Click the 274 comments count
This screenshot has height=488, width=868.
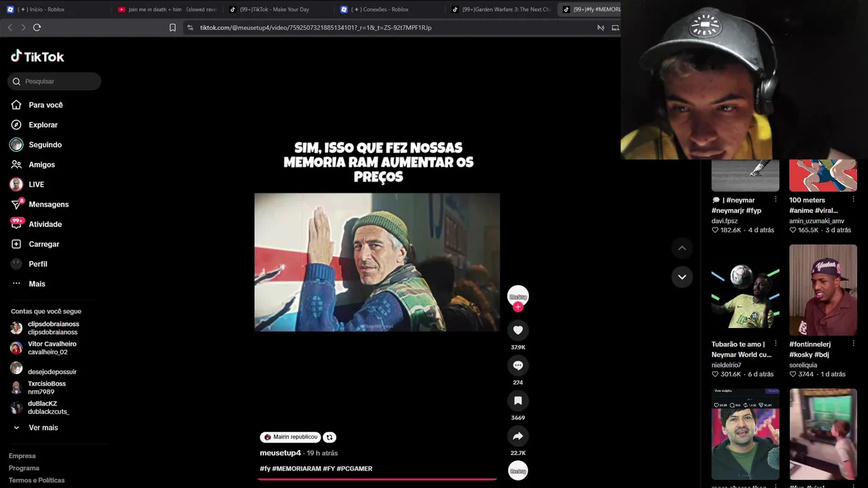[x=518, y=382]
